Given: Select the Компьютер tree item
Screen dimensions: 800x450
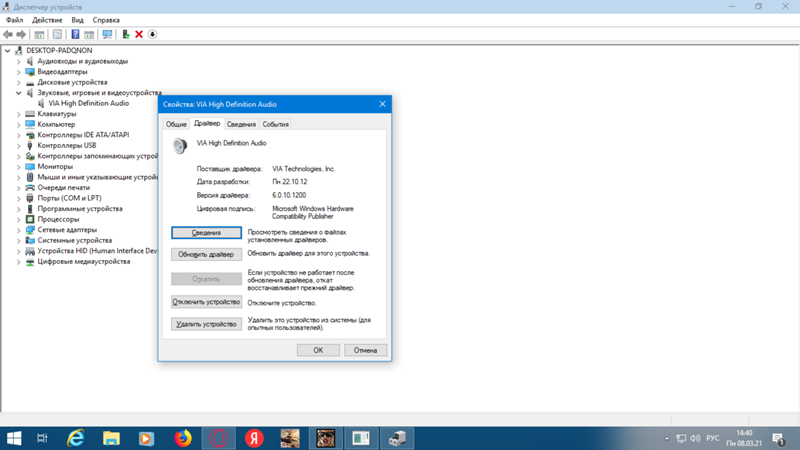Looking at the screenshot, I should point(56,124).
